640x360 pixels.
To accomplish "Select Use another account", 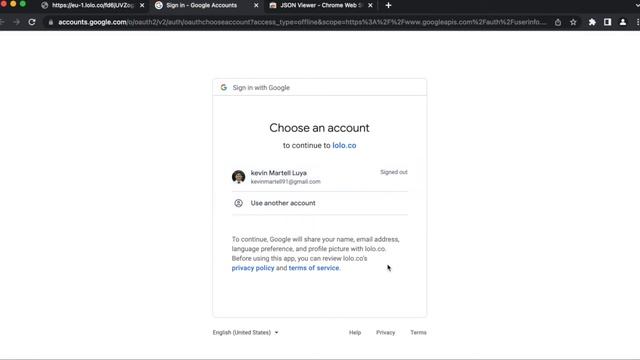I will [320, 203].
